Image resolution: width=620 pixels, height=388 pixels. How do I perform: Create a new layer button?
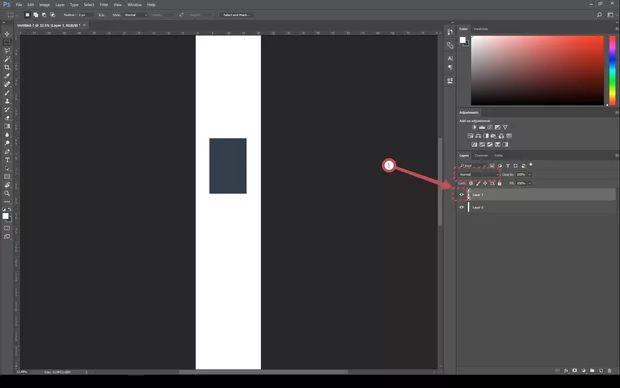click(601, 371)
